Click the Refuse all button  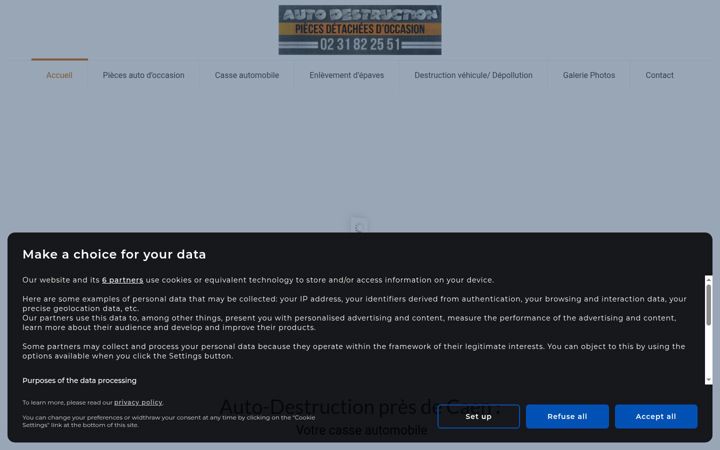click(567, 416)
